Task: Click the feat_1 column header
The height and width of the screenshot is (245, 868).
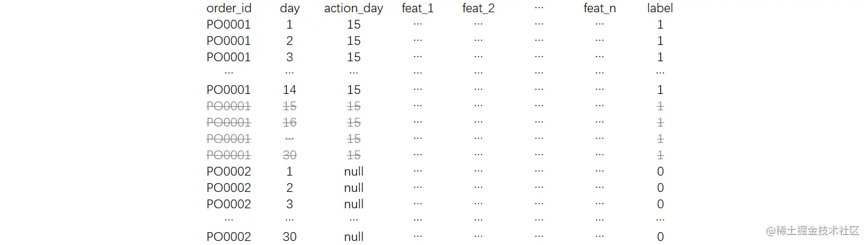Action: [x=418, y=9]
